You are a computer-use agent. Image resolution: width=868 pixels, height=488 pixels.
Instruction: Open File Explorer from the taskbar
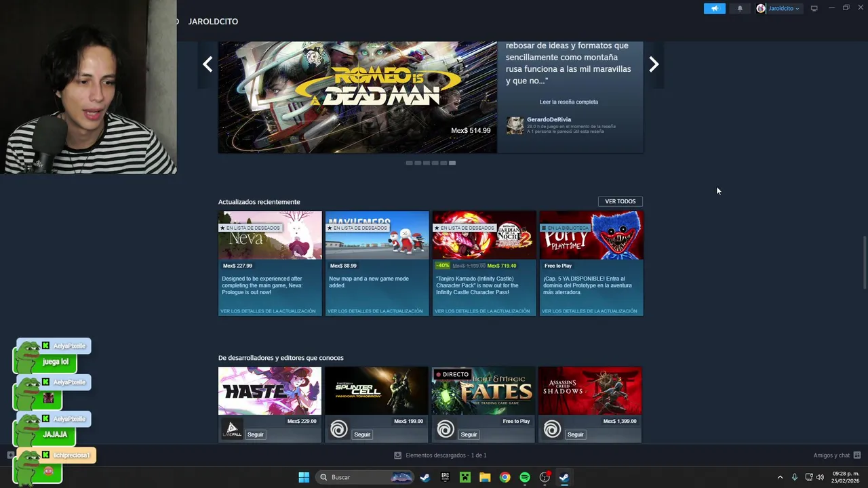[x=485, y=477]
